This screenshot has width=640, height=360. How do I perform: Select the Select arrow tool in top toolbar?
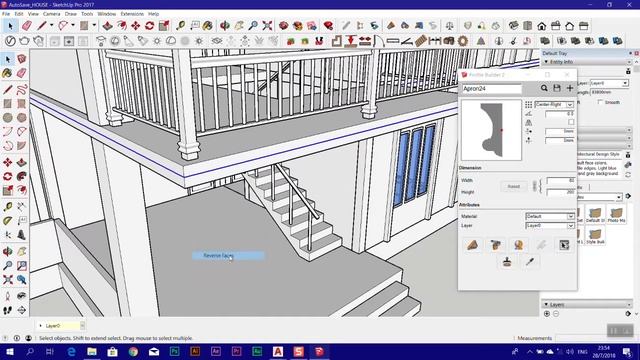pos(10,26)
